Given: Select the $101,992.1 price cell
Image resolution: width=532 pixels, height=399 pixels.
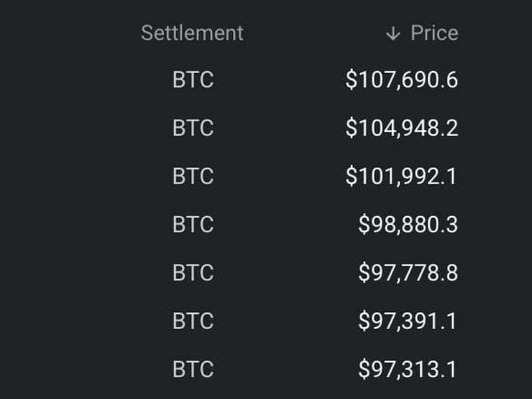Looking at the screenshot, I should [402, 177].
